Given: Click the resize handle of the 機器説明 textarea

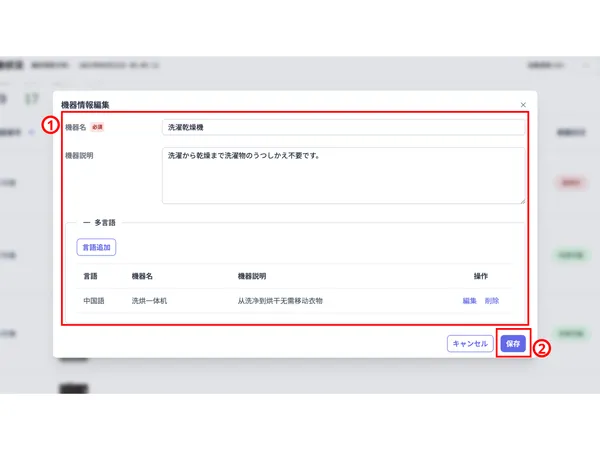Looking at the screenshot, I should click(x=520, y=200).
